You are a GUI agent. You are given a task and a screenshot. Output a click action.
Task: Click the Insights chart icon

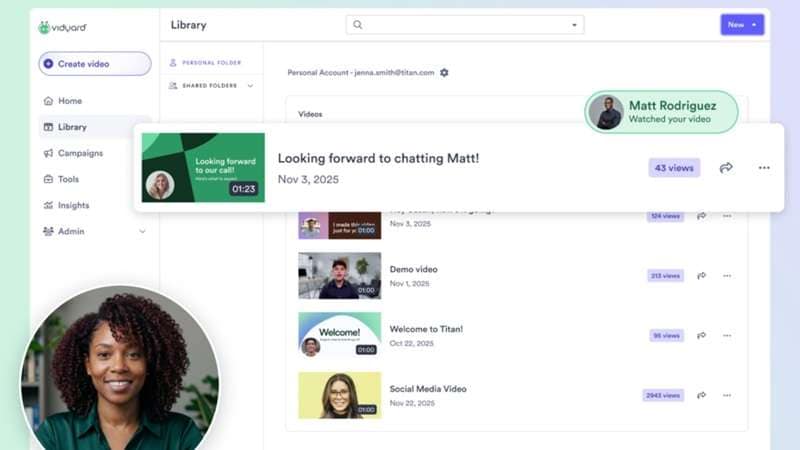coord(48,205)
